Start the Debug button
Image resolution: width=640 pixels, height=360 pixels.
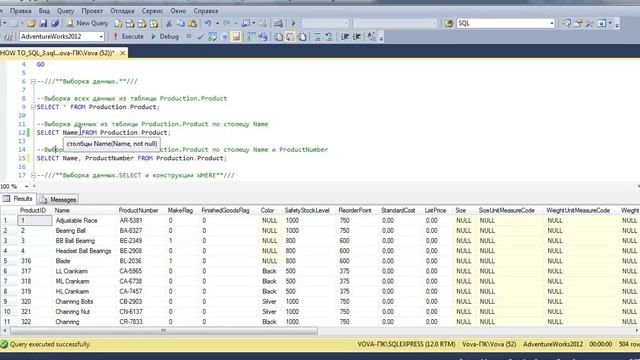(165, 37)
